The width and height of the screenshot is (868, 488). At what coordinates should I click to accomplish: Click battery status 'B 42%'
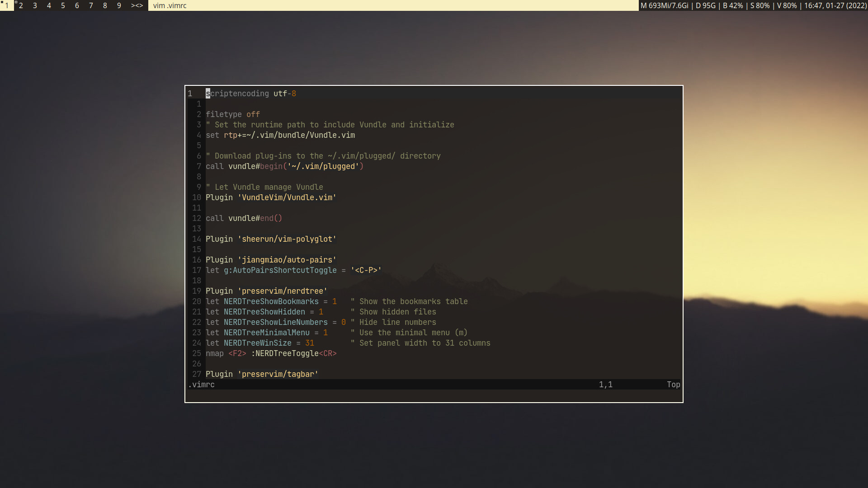[733, 5]
